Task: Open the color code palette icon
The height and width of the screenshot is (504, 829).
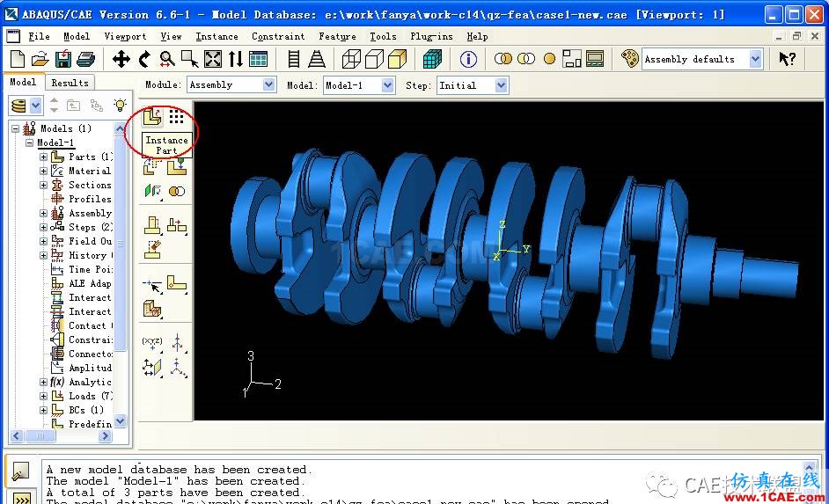Action: [x=630, y=59]
